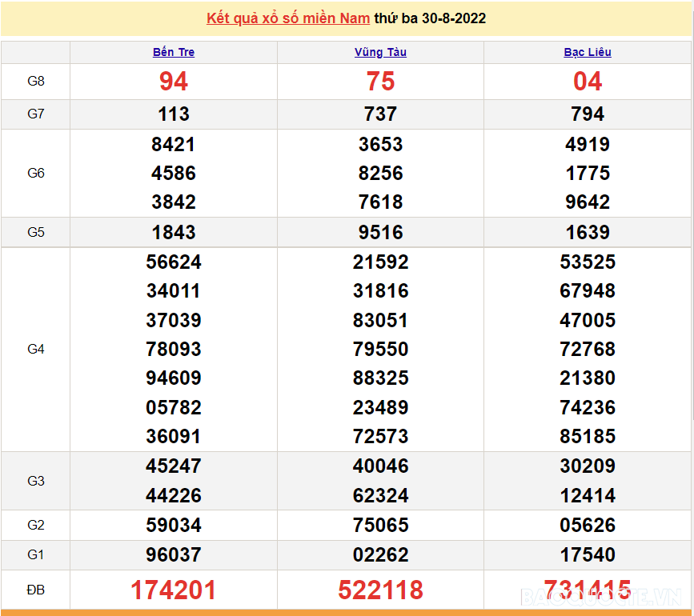Click Vũng Tàu G2 number 75065
Image resolution: width=694 pixels, height=616 pixels.
(x=380, y=526)
